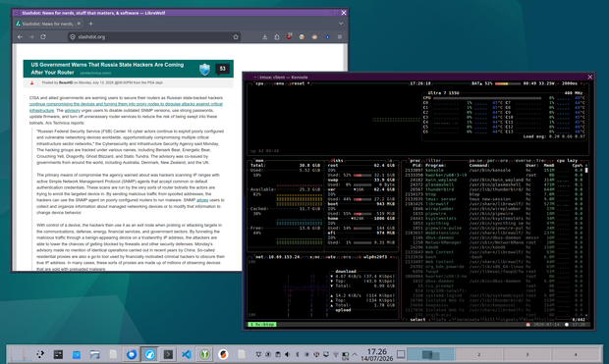Viewport: 609px width, 364px height.
Task: Open the KDE application launcher
Action: click(40, 354)
